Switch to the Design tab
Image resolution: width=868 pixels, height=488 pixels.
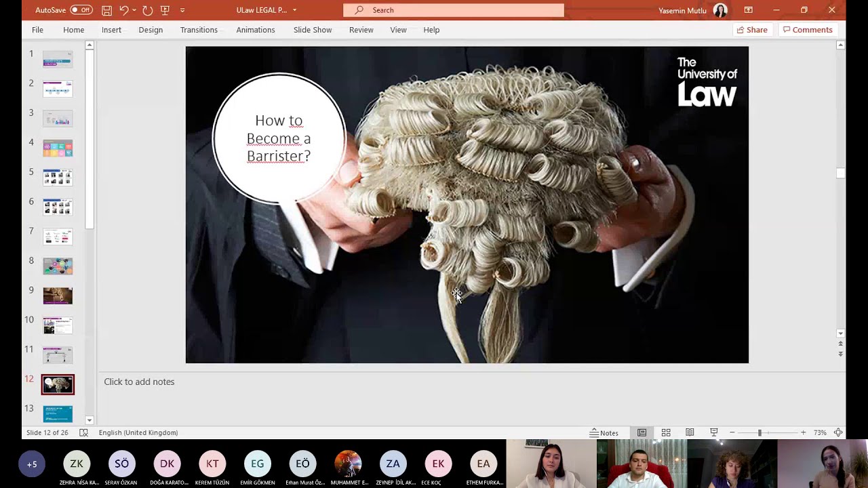[151, 30]
